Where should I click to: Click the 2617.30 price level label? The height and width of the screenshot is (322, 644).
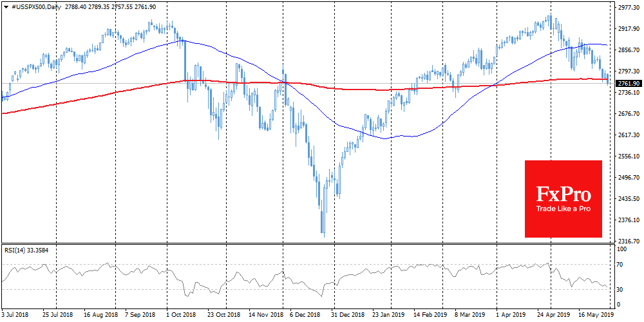pos(629,135)
